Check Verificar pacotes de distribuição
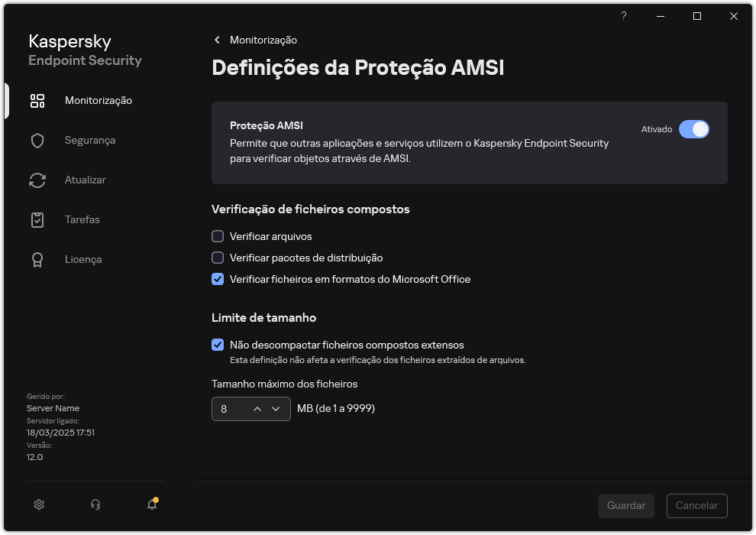 point(218,258)
